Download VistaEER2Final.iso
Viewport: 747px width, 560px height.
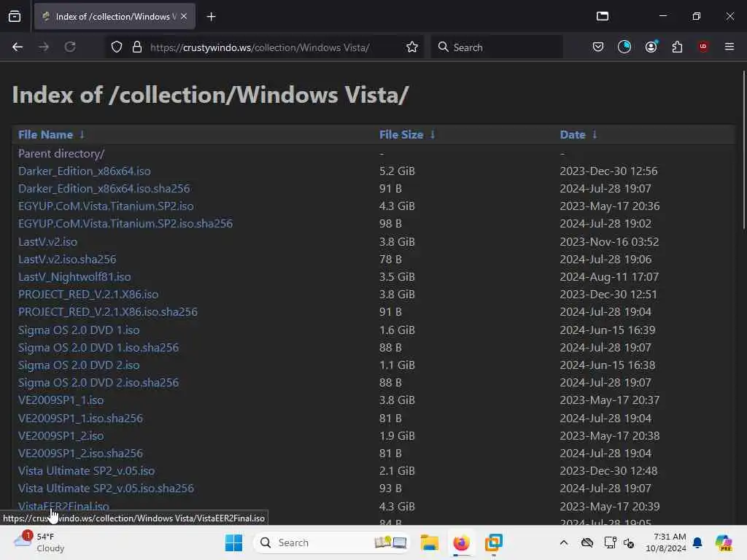64,506
